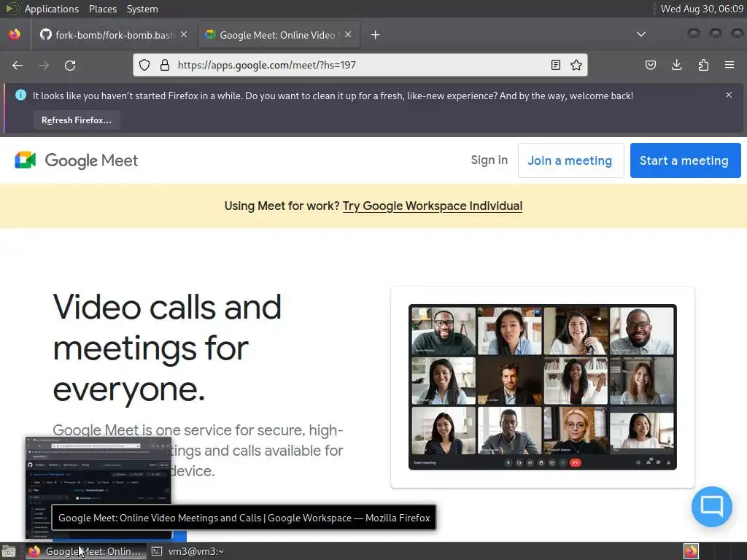Expand the list all tabs chevron
This screenshot has height=560, width=747.
click(x=641, y=34)
